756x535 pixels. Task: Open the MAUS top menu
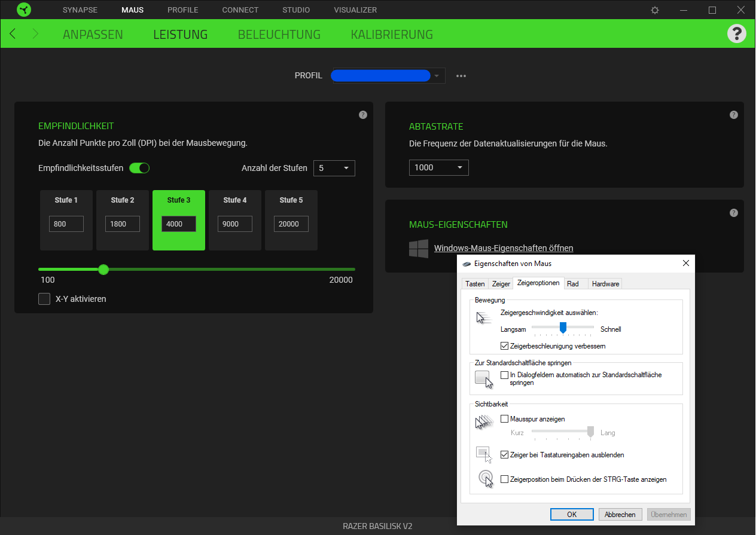click(132, 10)
